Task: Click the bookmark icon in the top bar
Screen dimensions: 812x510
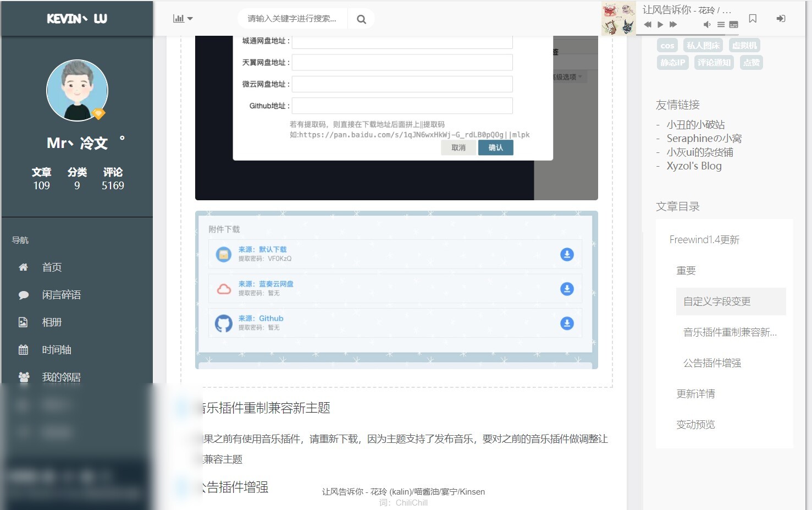Action: coord(753,18)
